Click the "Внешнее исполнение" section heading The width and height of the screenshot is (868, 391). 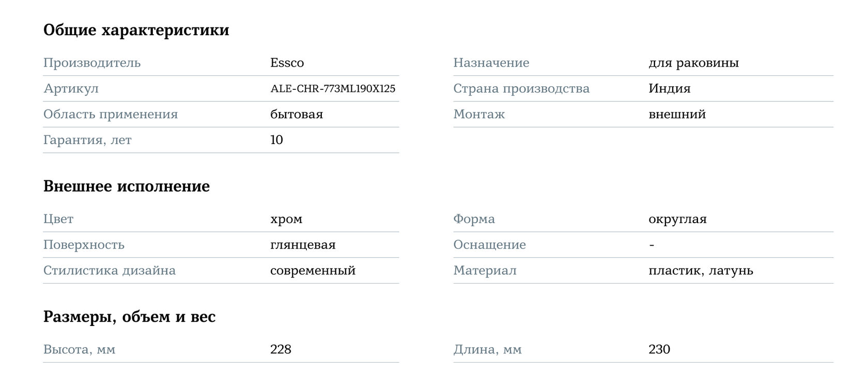(127, 186)
